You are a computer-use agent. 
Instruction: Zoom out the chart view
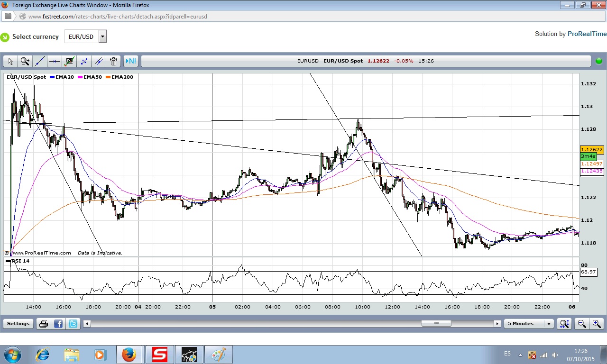pyautogui.click(x=581, y=324)
